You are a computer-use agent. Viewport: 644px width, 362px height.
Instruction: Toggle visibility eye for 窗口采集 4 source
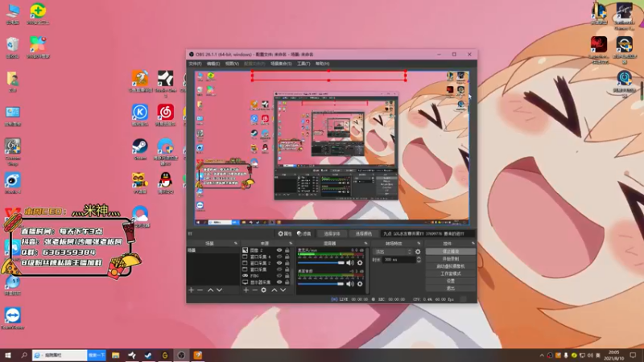279,257
